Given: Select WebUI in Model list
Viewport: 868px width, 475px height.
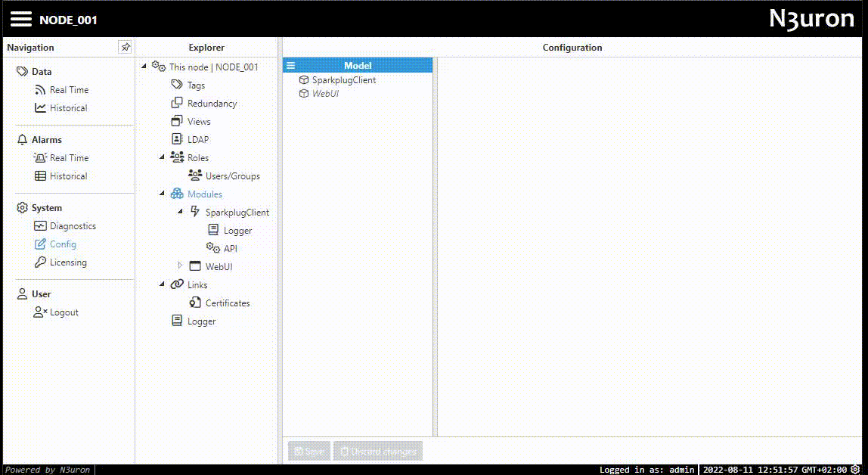Looking at the screenshot, I should coord(325,94).
